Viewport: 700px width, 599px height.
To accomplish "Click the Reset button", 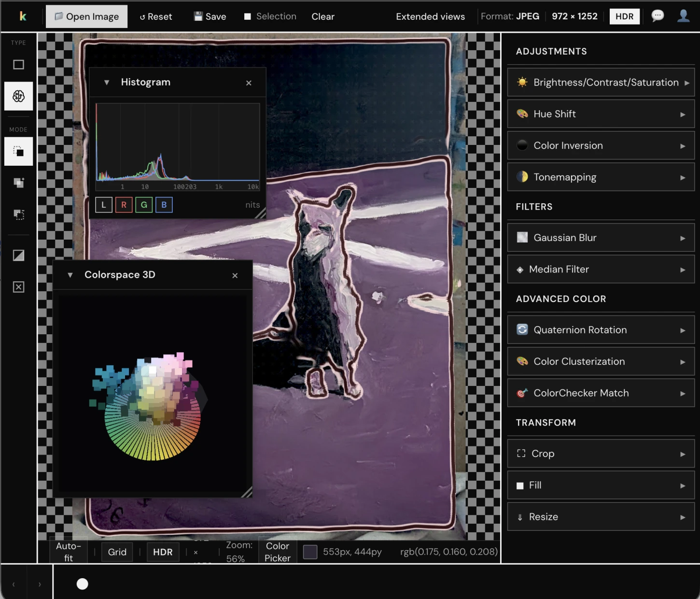I will pyautogui.click(x=155, y=16).
